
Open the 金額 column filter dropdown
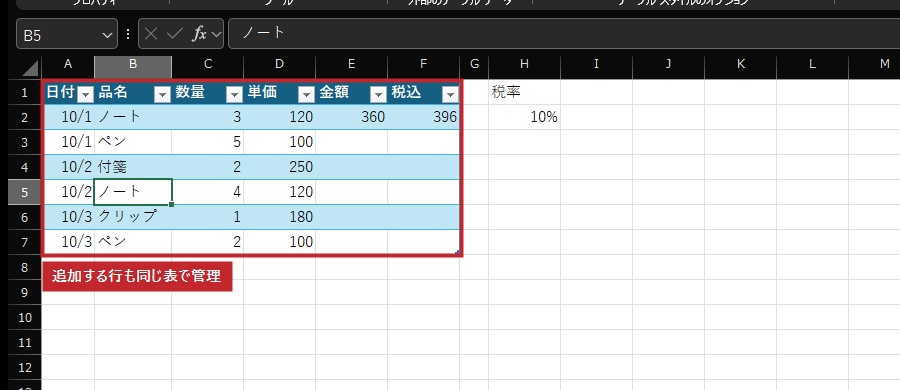click(379, 94)
